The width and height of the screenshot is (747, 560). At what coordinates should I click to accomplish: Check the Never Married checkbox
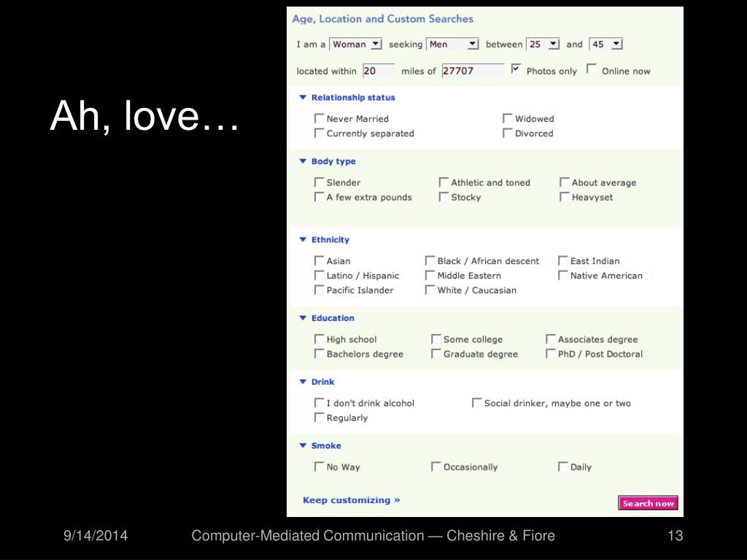320,118
